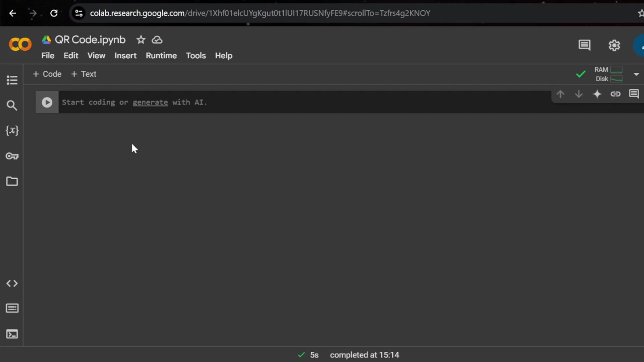Screen dimensions: 644x362
Task: Move the cell down
Action: coord(579,94)
